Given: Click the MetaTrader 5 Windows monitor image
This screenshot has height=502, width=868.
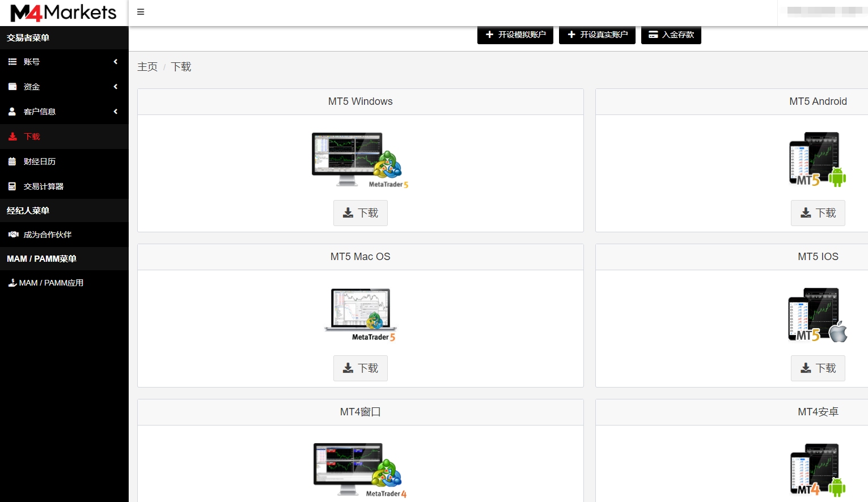Looking at the screenshot, I should (361, 160).
